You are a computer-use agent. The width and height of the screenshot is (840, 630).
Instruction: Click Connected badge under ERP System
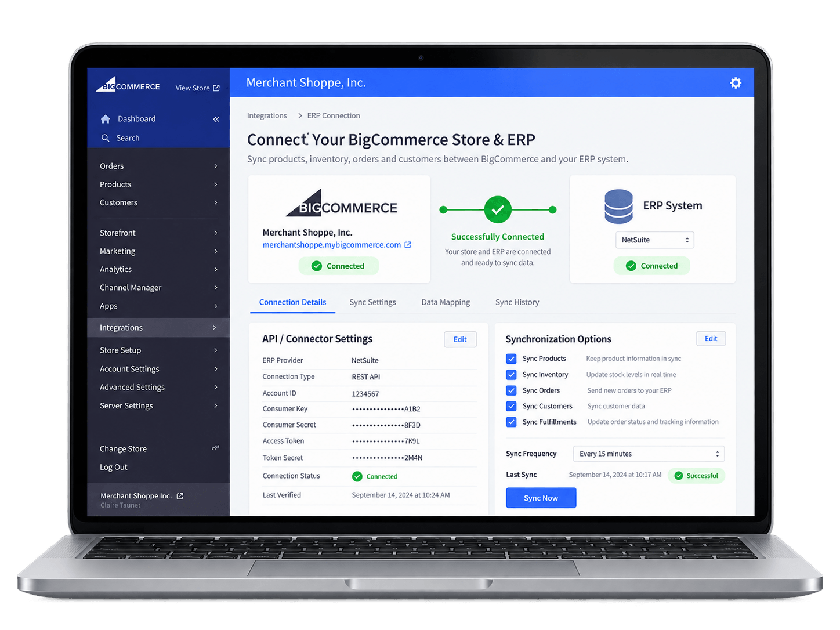tap(652, 266)
